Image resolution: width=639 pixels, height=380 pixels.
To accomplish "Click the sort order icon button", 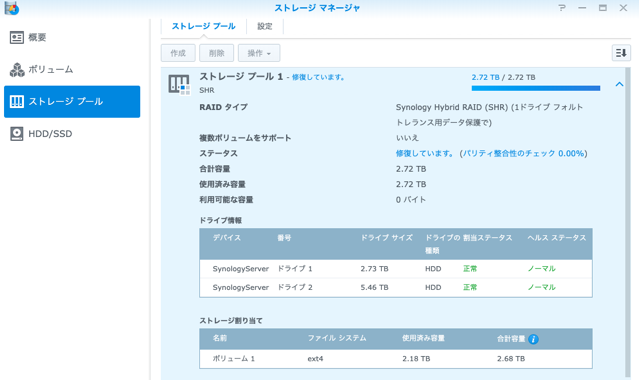I will pyautogui.click(x=621, y=53).
